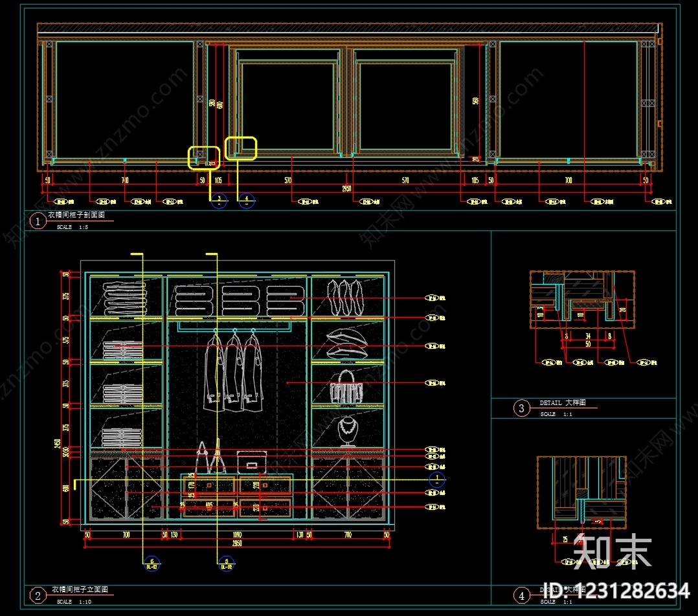Image resolution: width=698 pixels, height=616 pixels.
Task: Click the yellow detail box linked to callout 4
Action: [241, 148]
